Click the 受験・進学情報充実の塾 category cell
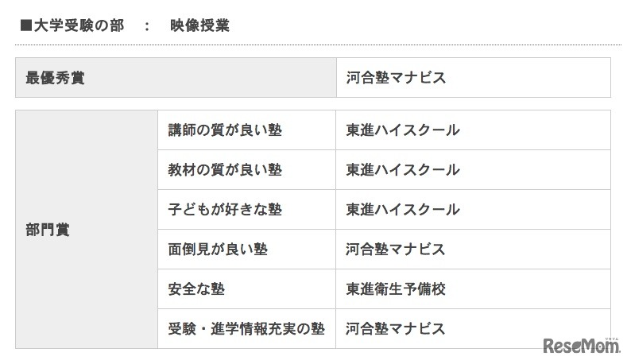This screenshot has height=364, width=631. [x=246, y=328]
